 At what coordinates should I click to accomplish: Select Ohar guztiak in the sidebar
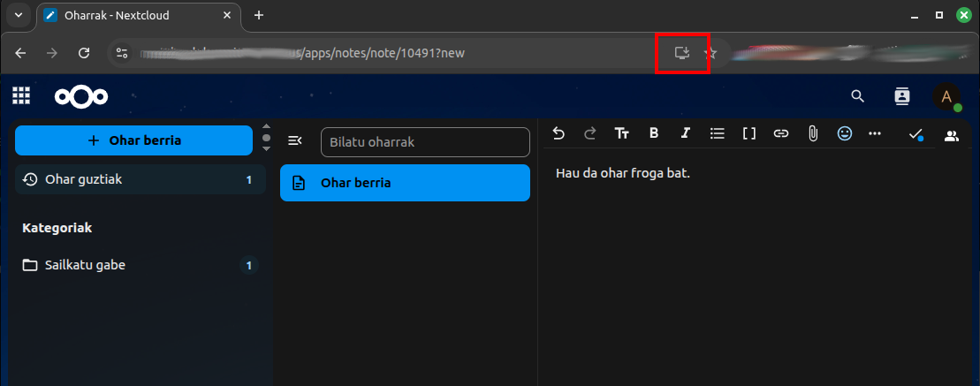click(133, 179)
